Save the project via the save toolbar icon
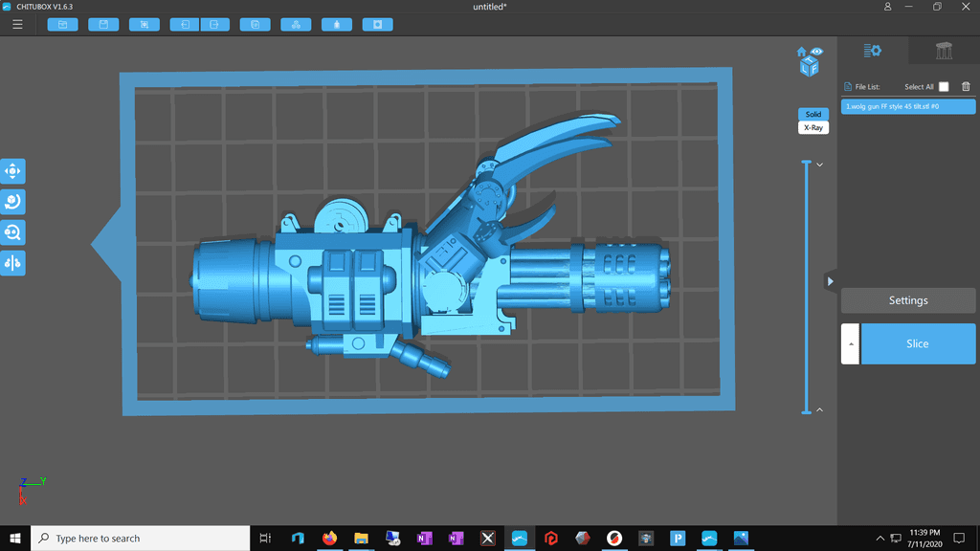Image resolution: width=980 pixels, height=551 pixels. [x=102, y=24]
